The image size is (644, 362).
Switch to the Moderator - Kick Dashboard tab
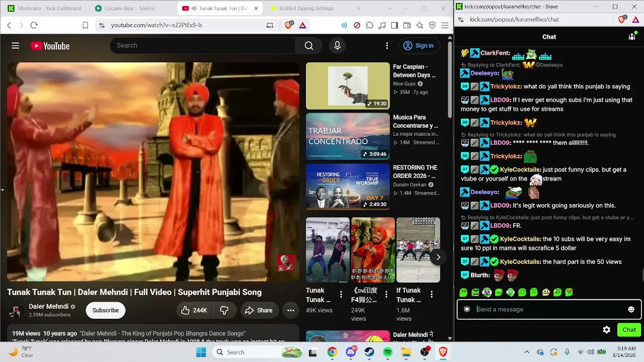tap(45, 9)
